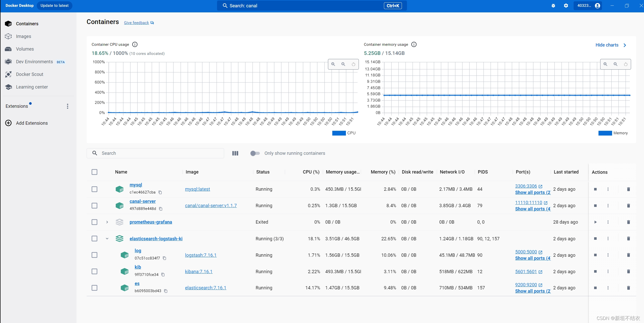Open more actions for elasticsearch-logstash-ki
This screenshot has width=644, height=323.
pos(608,239)
